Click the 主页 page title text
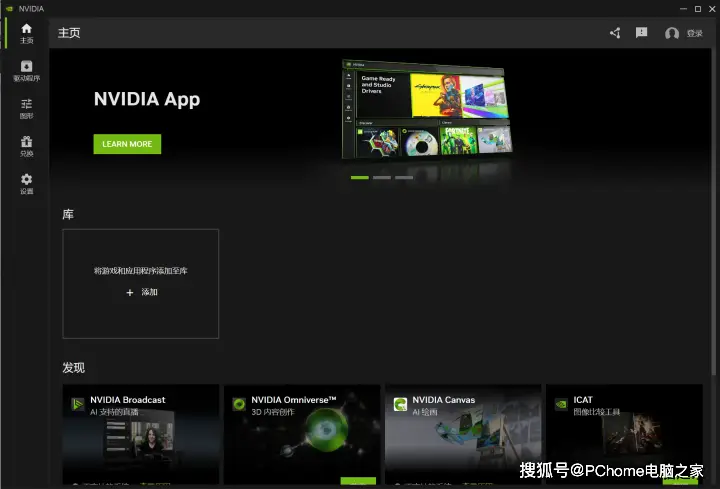 tap(69, 33)
